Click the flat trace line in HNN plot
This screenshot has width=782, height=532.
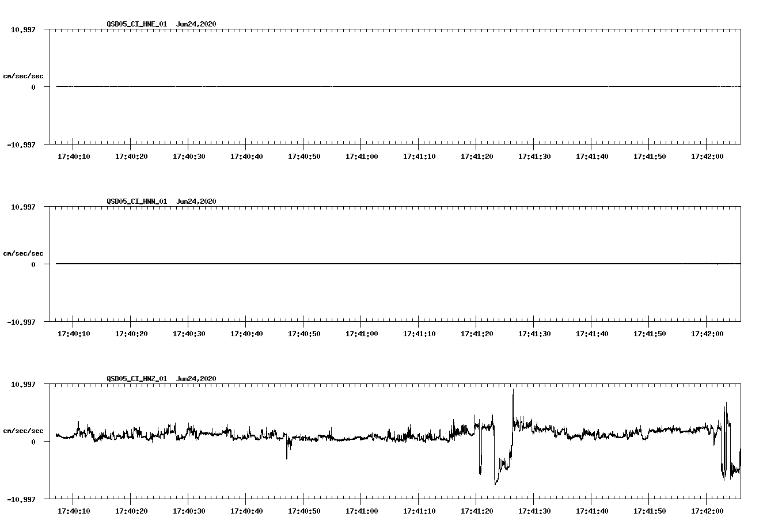pyautogui.click(x=398, y=264)
